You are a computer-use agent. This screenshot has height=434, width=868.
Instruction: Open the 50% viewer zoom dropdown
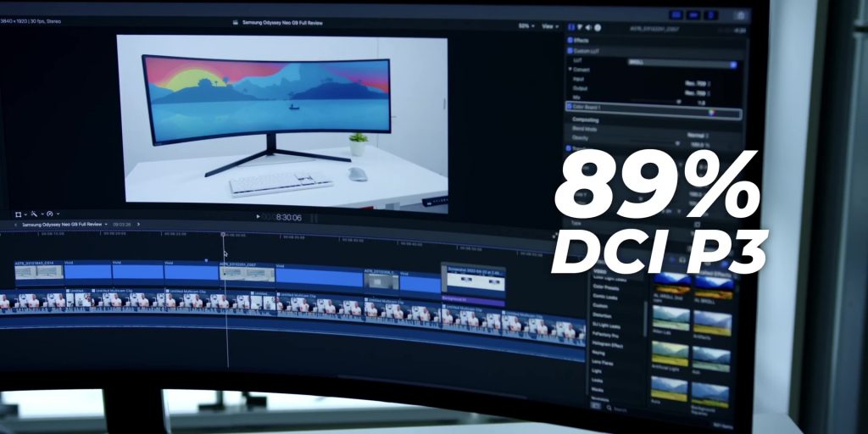click(x=526, y=26)
